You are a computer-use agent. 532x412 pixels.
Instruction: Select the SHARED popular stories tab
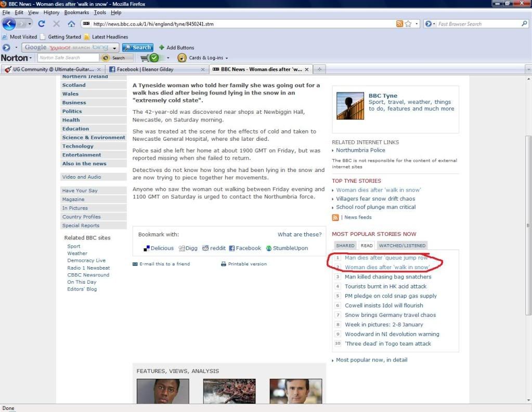click(x=345, y=246)
